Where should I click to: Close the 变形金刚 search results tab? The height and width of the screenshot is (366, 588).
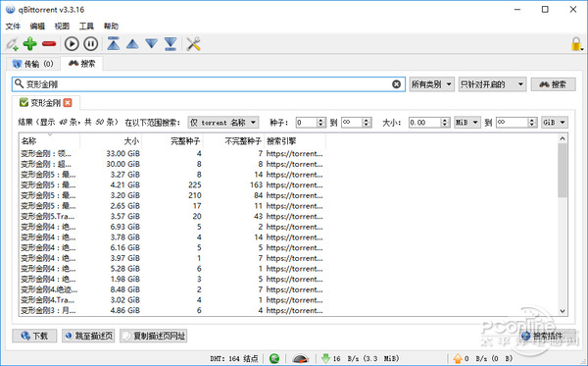(x=68, y=102)
